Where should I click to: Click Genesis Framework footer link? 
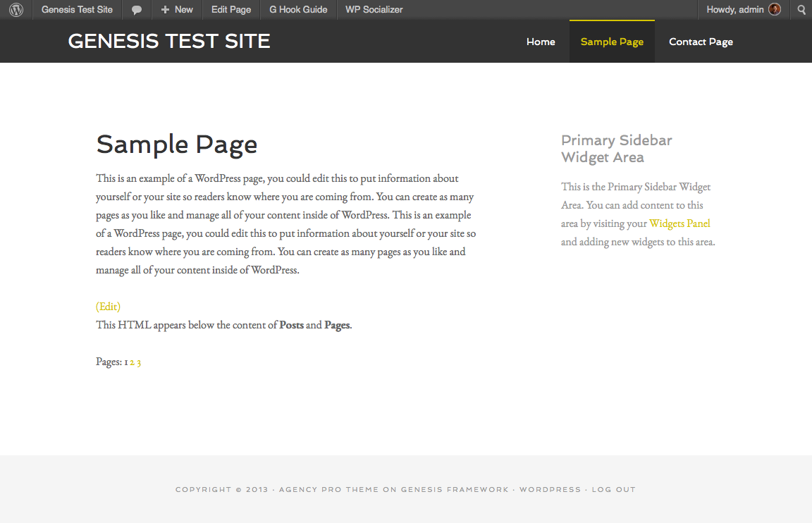pos(455,489)
